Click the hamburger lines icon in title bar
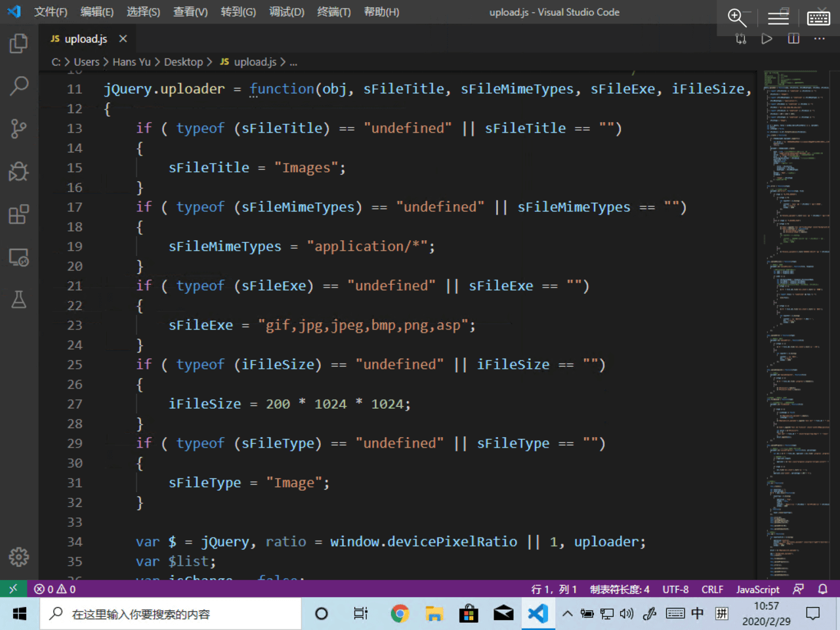 coord(778,17)
